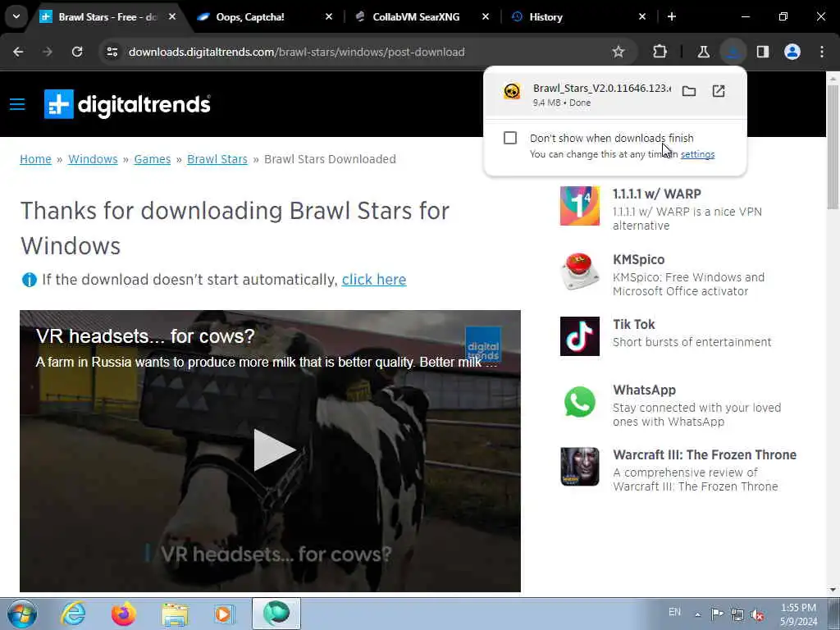Open the hamburger site menu
Image resolution: width=840 pixels, height=630 pixels.
[17, 104]
